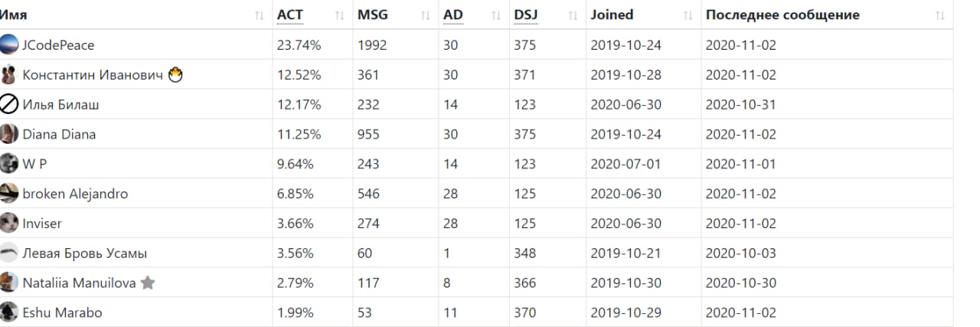The image size is (980, 327).
Task: Open the Nataliia Manuilova name link
Action: coord(79,283)
